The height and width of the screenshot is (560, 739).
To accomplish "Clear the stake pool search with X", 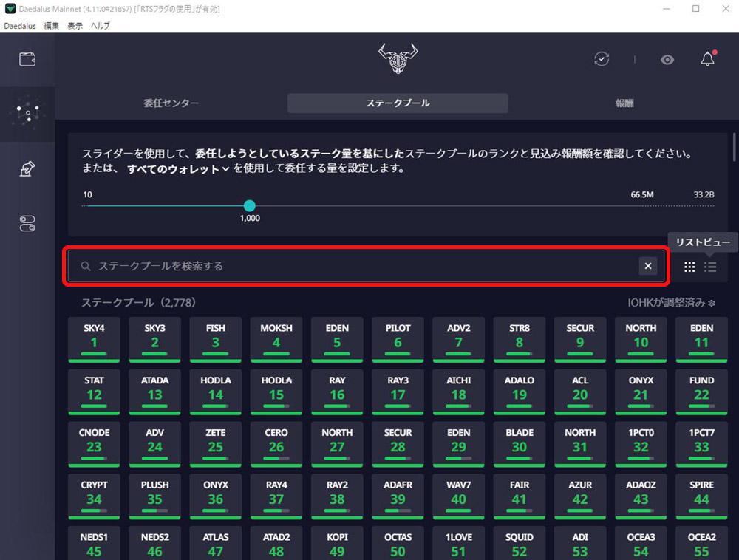I will (x=647, y=266).
